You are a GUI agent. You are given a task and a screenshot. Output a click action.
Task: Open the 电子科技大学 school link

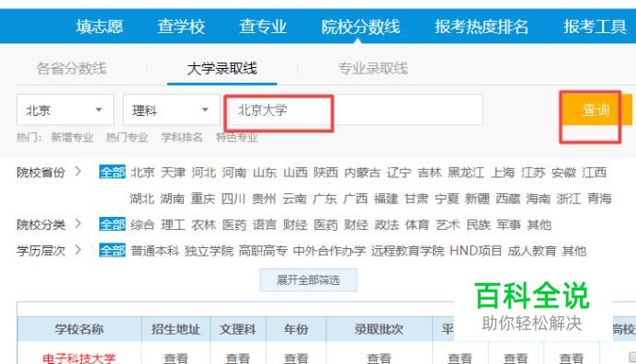pos(79,358)
